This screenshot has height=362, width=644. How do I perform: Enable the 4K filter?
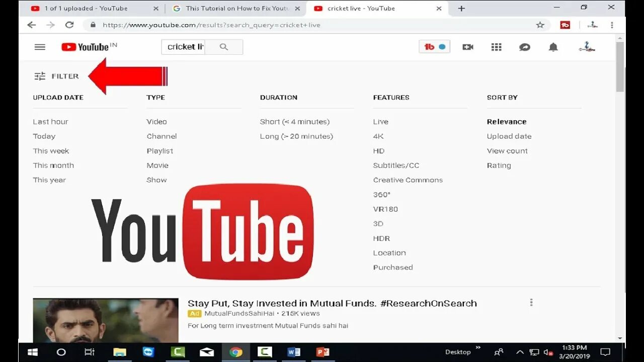pyautogui.click(x=378, y=136)
